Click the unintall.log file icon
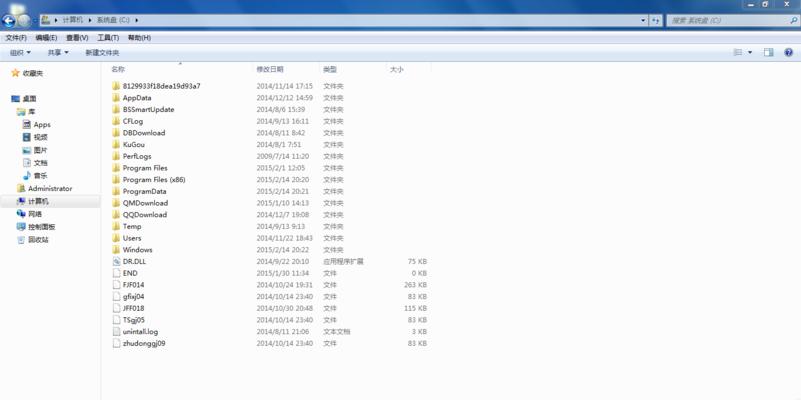 [116, 332]
